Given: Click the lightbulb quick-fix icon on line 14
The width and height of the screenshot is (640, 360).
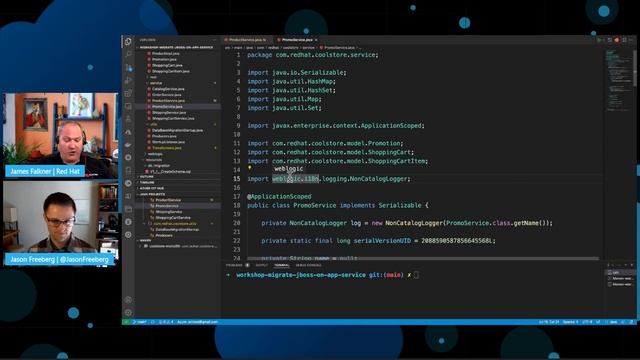Looking at the screenshot, I should click(x=250, y=168).
